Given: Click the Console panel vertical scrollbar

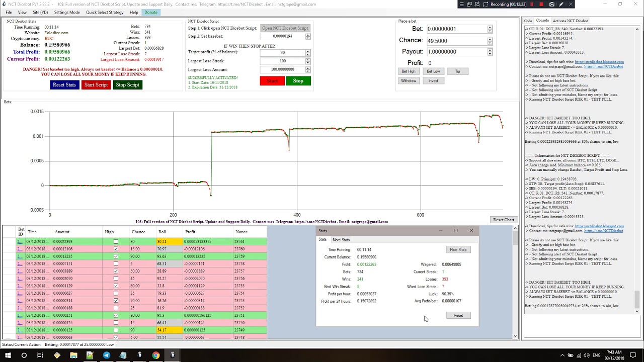Looking at the screenshot, I should coord(637,170).
